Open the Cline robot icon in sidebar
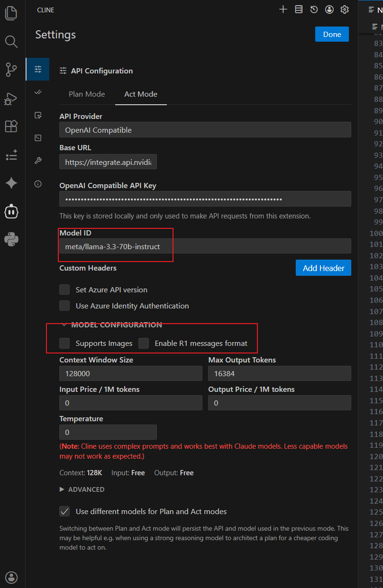 [x=11, y=212]
